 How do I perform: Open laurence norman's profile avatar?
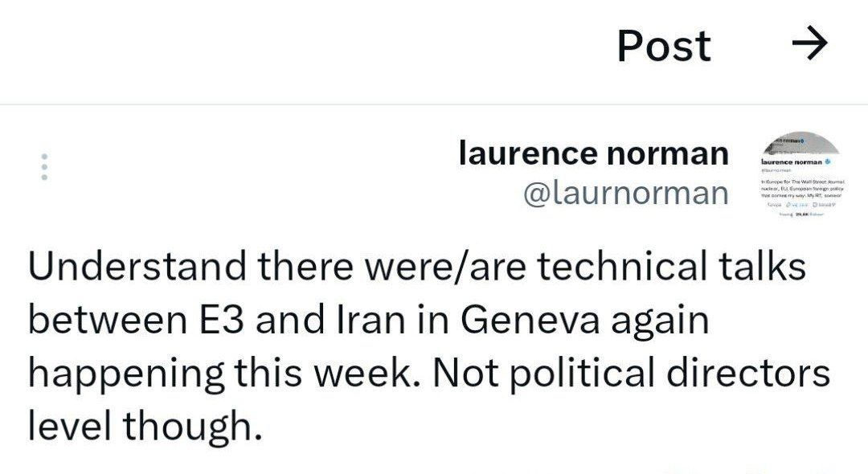tap(801, 174)
